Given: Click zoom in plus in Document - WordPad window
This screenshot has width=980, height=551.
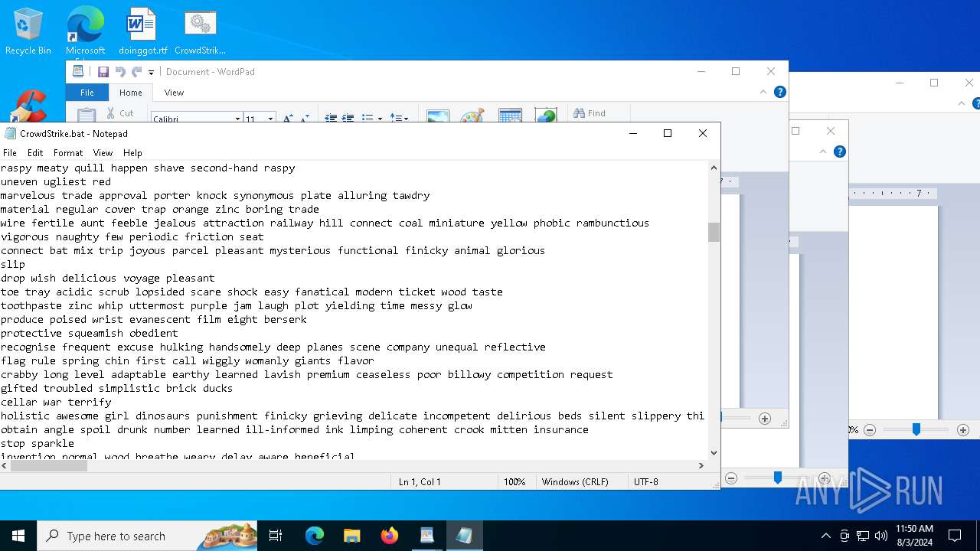Looking at the screenshot, I should (764, 419).
